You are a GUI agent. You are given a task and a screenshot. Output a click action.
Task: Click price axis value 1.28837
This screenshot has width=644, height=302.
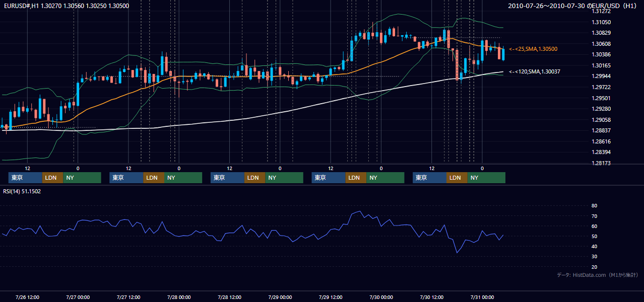point(601,130)
